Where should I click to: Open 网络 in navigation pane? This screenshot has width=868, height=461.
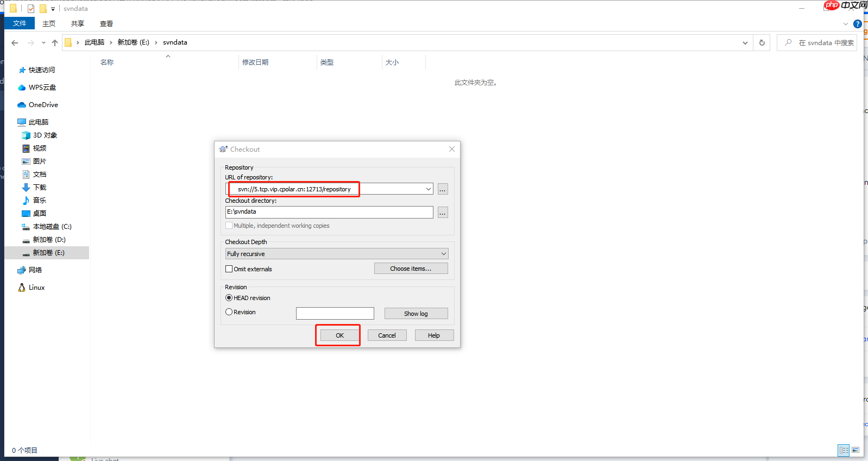coord(35,270)
